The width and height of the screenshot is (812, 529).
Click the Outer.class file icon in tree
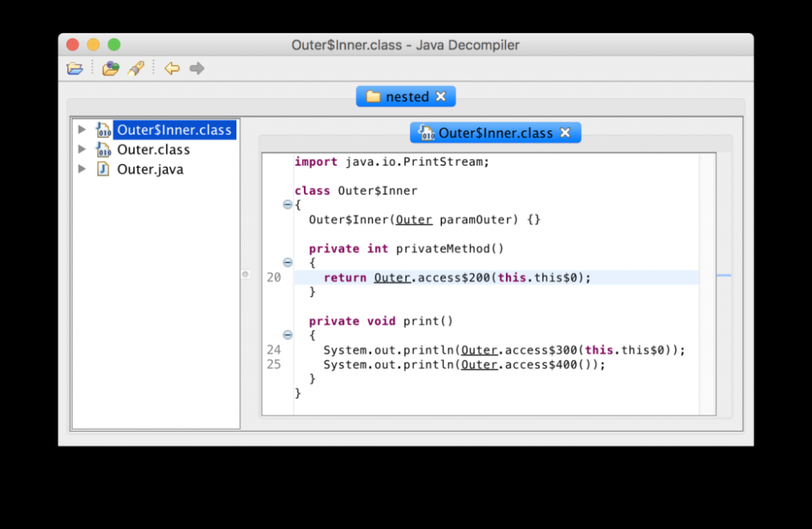(x=103, y=149)
